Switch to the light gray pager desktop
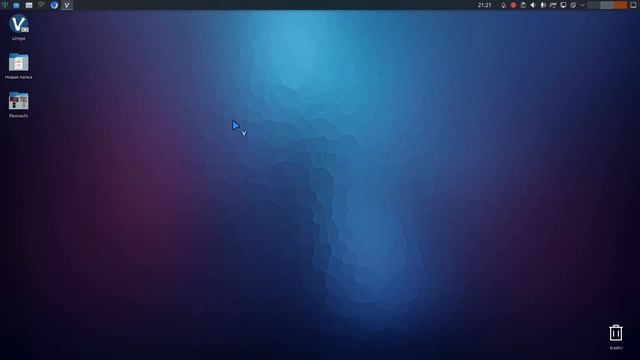The image size is (640, 360). (607, 5)
